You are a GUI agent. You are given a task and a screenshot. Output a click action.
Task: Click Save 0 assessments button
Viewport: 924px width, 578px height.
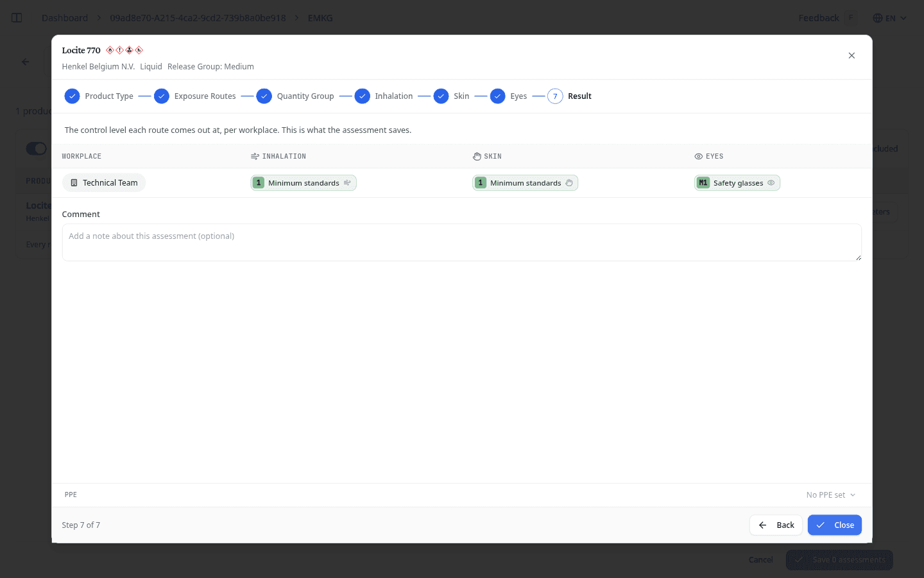pos(839,560)
